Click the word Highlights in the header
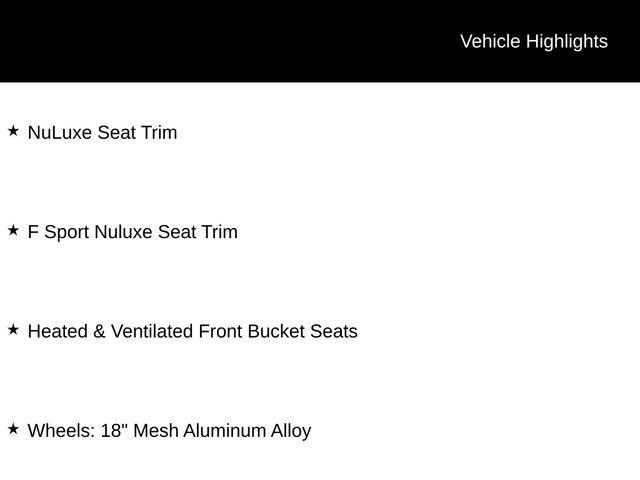The width and height of the screenshot is (640, 480). pos(567,42)
